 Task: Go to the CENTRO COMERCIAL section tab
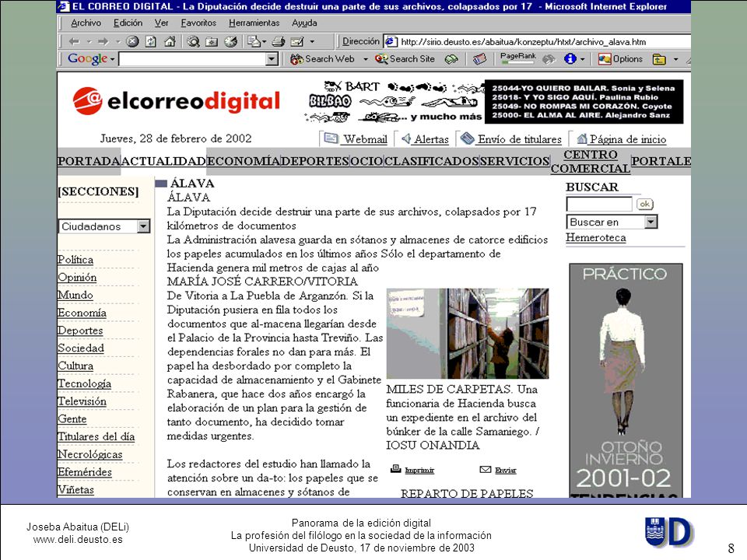591,162
